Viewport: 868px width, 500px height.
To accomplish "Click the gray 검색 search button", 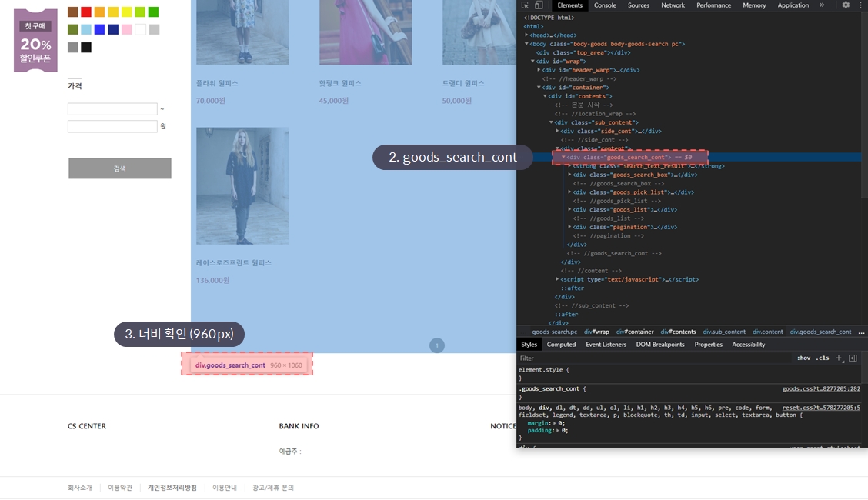I will point(120,168).
